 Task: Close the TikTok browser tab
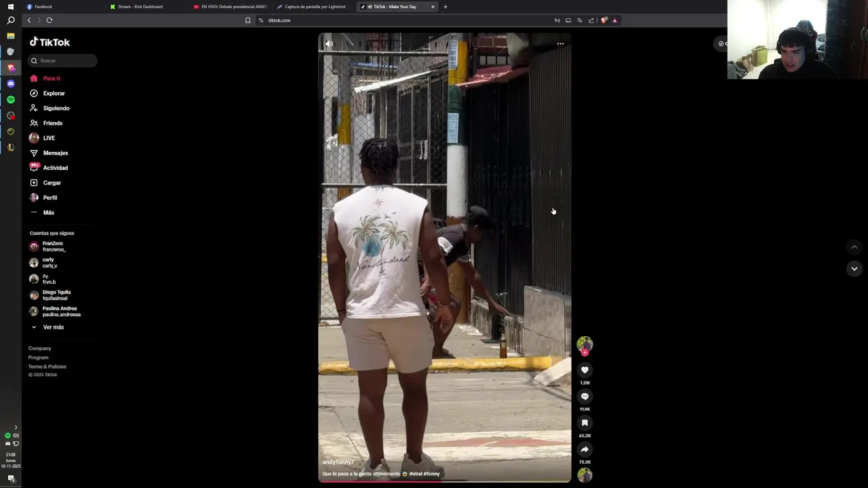click(x=433, y=7)
